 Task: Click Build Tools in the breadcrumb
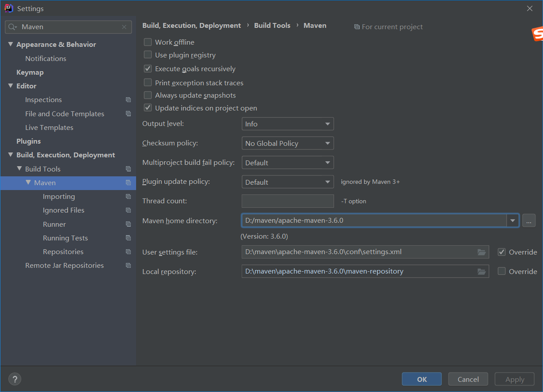tap(272, 26)
